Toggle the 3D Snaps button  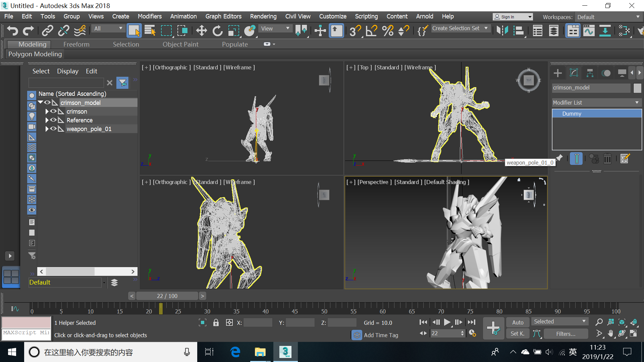pos(355,31)
